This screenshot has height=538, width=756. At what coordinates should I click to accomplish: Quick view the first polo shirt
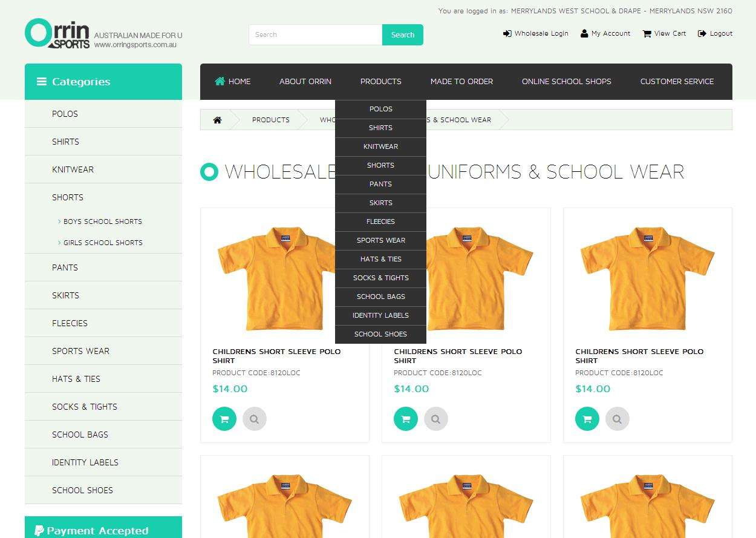tap(255, 419)
